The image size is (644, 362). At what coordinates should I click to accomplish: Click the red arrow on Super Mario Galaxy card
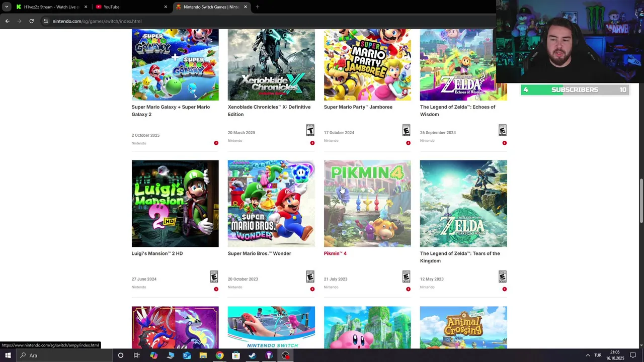(216, 143)
